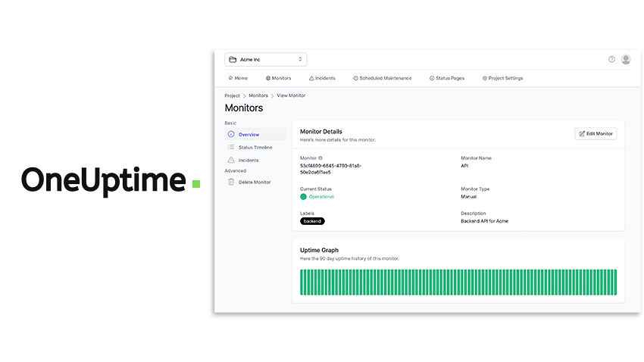Open Status Timeline in the sidebar
The image size is (644, 362).
click(x=255, y=148)
